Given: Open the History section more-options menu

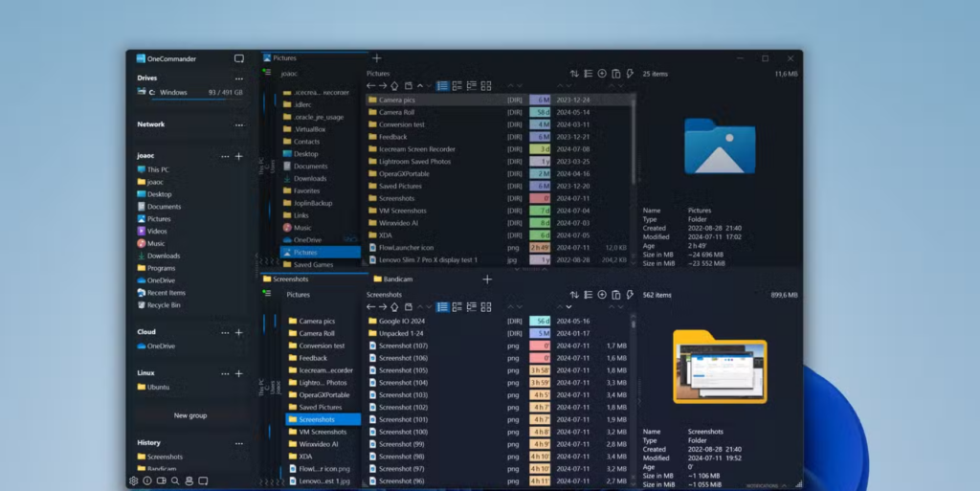Looking at the screenshot, I should (x=238, y=443).
